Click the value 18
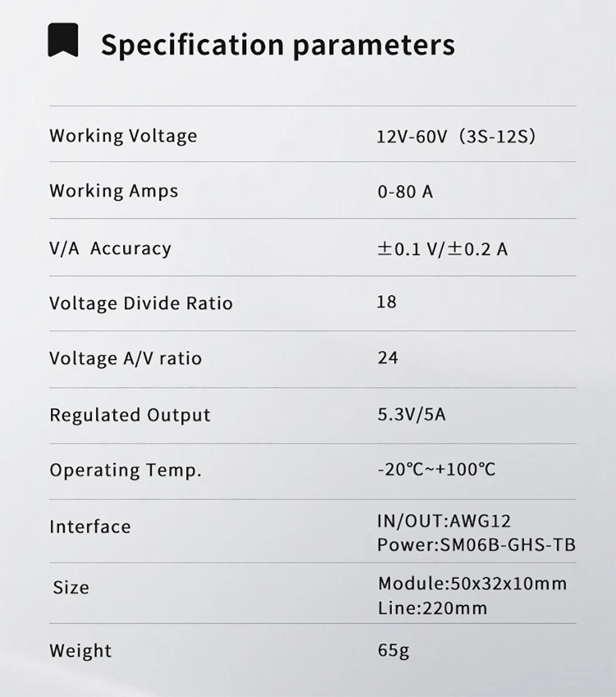Image resolution: width=616 pixels, height=697 pixels. (386, 302)
